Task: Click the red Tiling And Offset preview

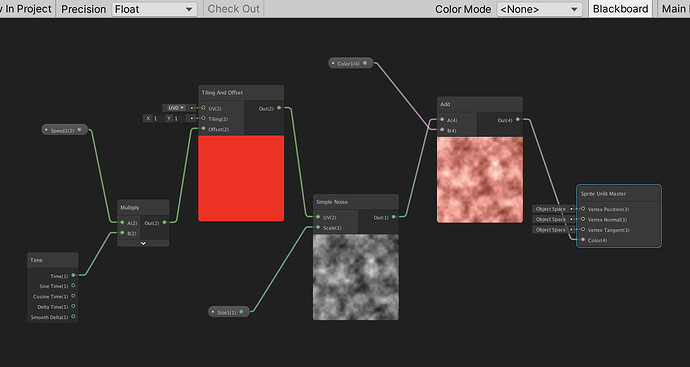Action: [x=241, y=178]
